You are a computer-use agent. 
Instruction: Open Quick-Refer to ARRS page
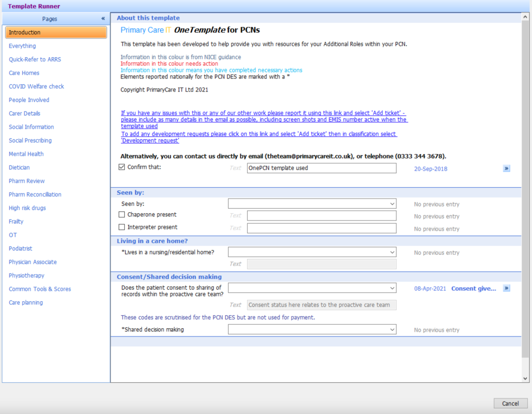35,59
